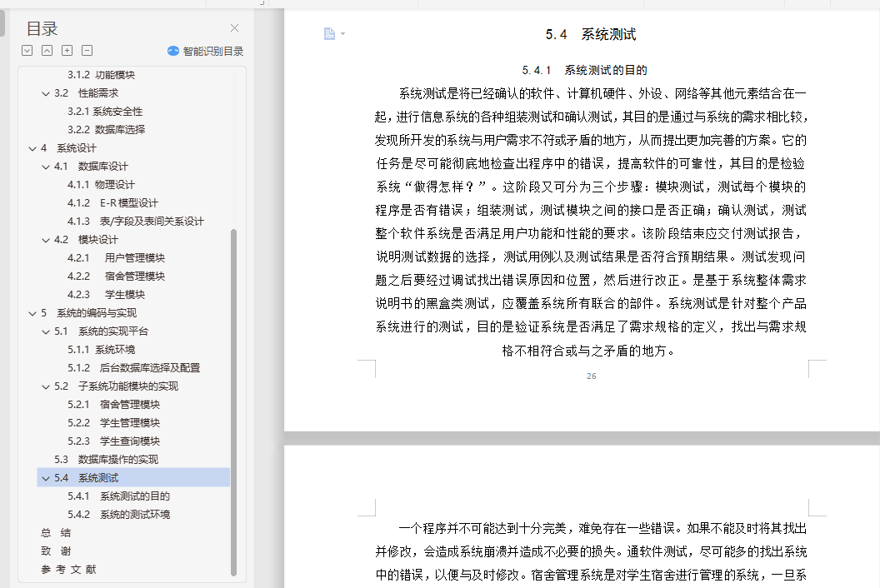Select the 5.4 系统测试 outline entry
This screenshot has height=588, width=880.
(x=133, y=477)
